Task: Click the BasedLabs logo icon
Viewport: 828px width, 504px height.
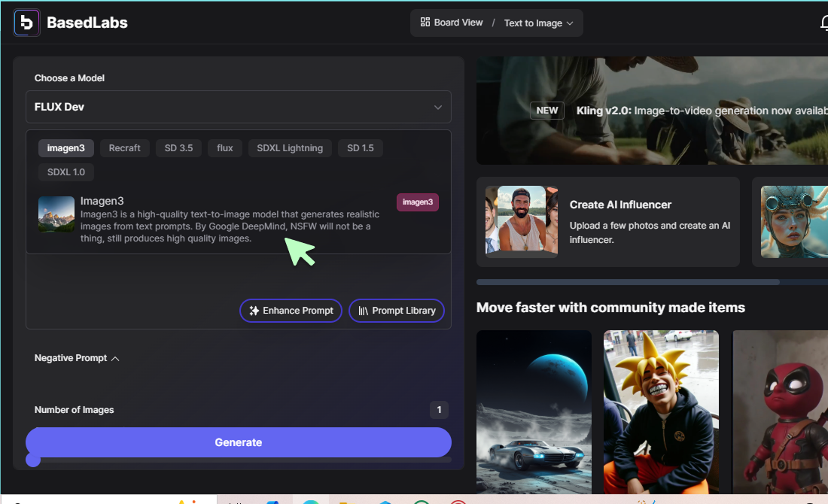Action: coord(27,23)
